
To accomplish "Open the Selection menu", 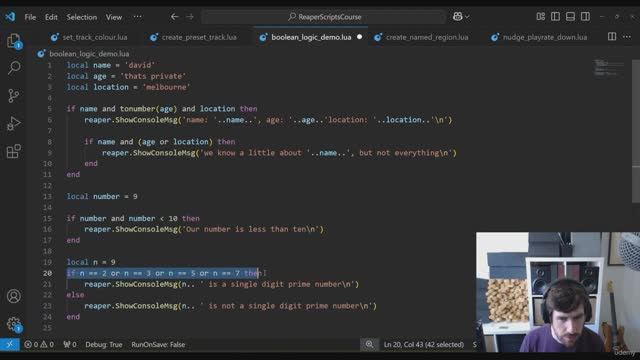I will tap(82, 17).
